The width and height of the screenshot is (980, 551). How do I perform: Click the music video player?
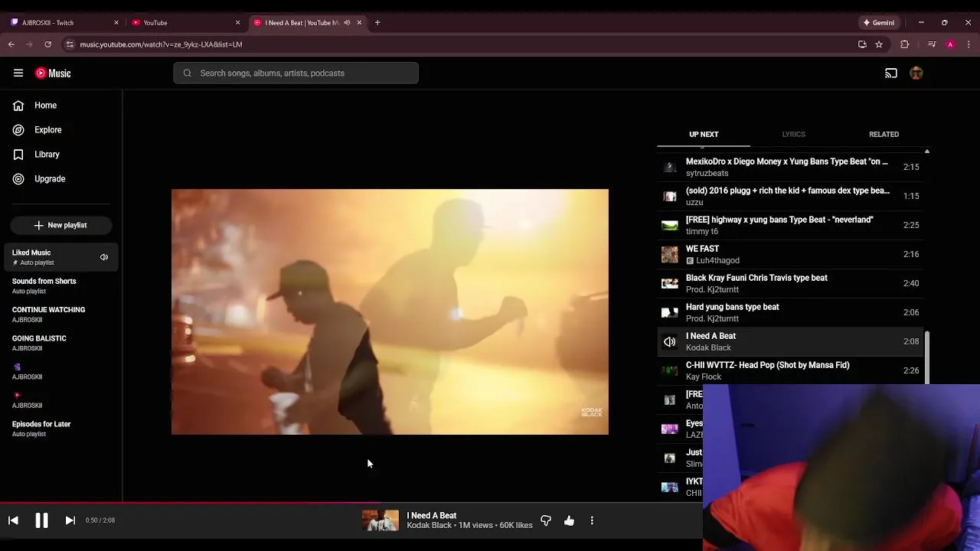coord(390,311)
